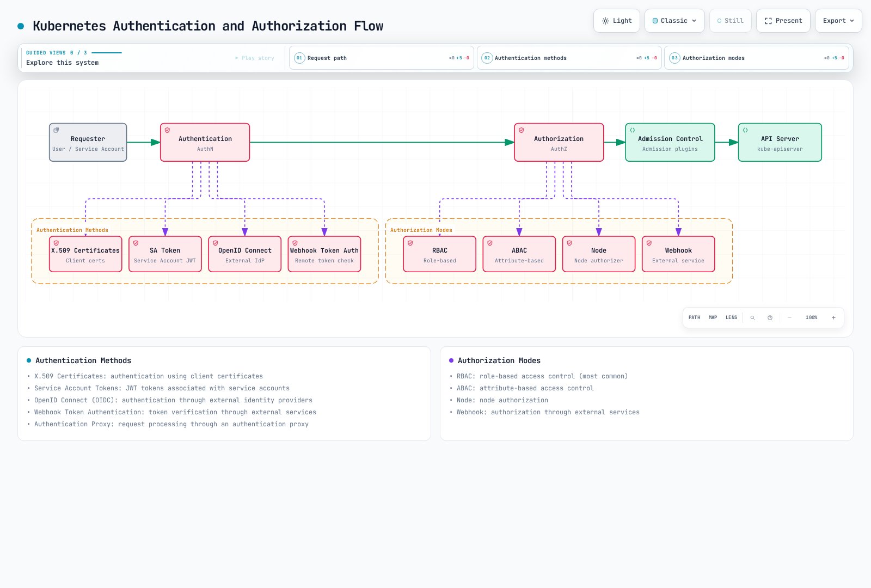Click 'Authentication Proxy' list item text
The image size is (871, 588).
171,424
